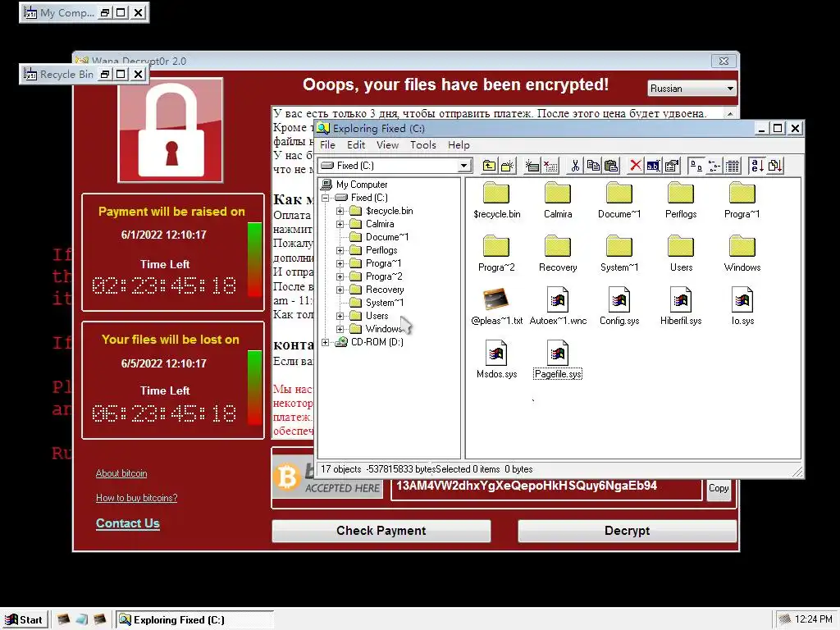
Task: Open the How to buy bitcoins link
Action: (137, 498)
